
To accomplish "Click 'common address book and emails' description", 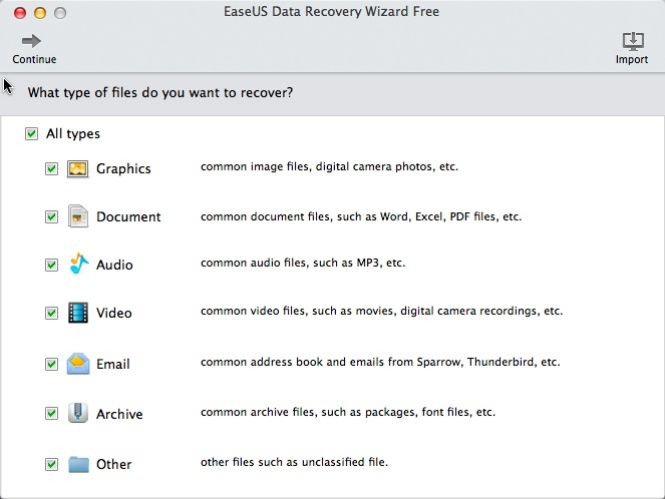I will pos(380,362).
